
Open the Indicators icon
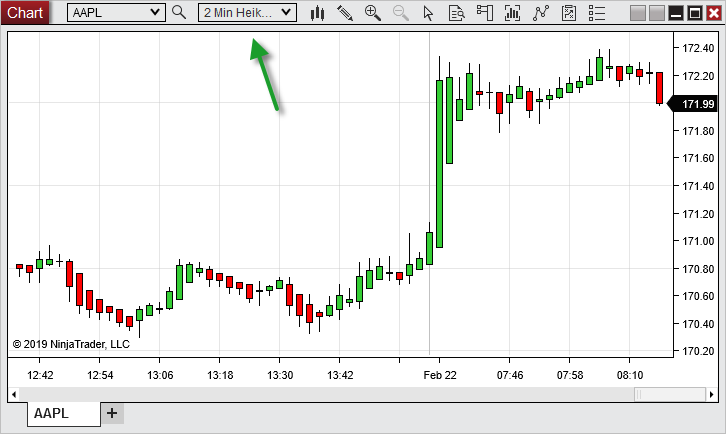(x=541, y=13)
